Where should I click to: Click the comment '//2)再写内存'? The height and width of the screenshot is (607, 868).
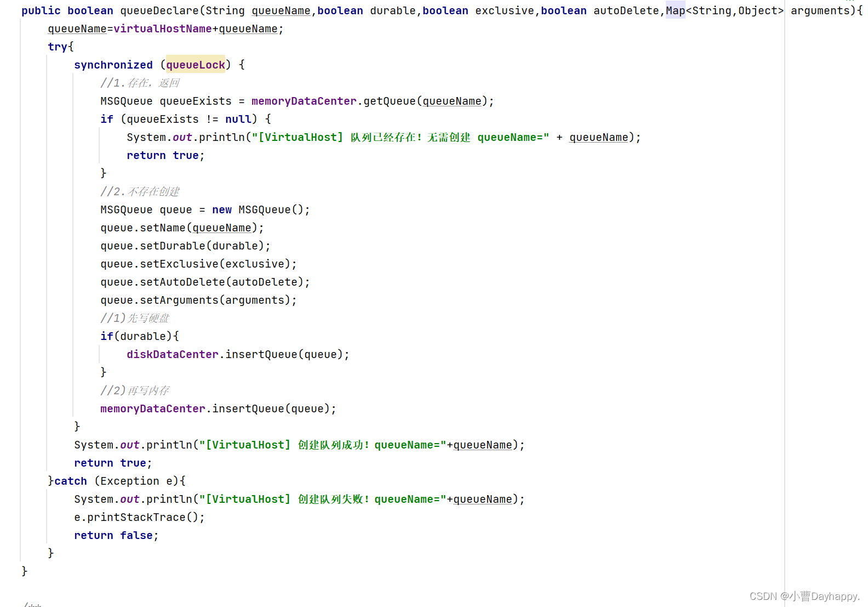click(x=135, y=390)
